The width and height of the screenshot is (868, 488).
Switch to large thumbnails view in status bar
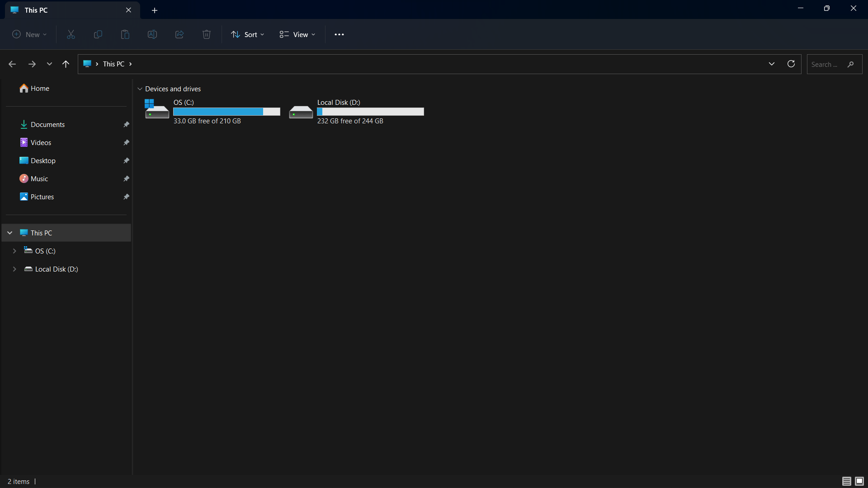point(859,481)
